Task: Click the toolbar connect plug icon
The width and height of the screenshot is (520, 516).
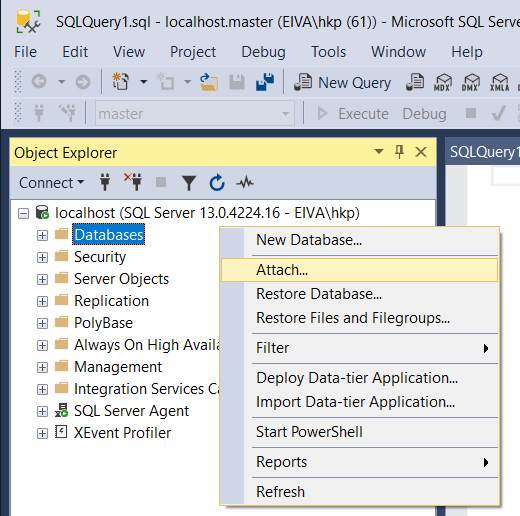Action: pos(39,113)
